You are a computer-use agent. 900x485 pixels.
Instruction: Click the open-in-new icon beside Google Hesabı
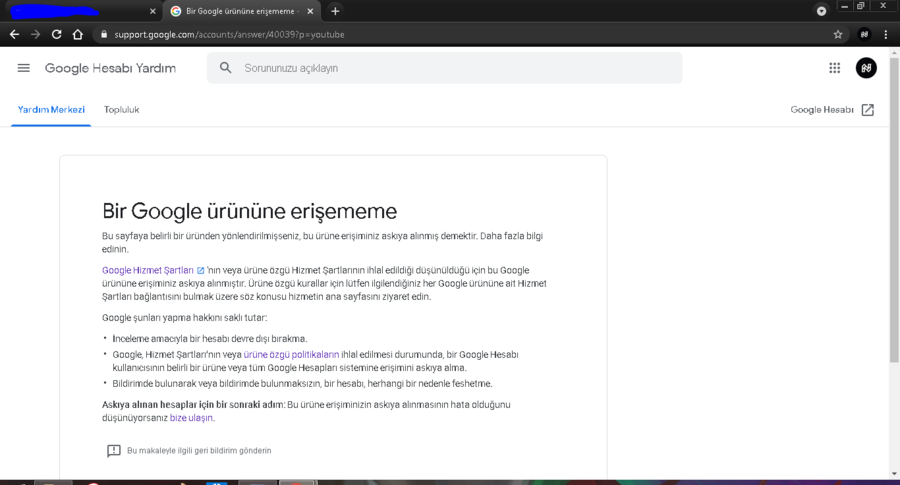(x=868, y=110)
